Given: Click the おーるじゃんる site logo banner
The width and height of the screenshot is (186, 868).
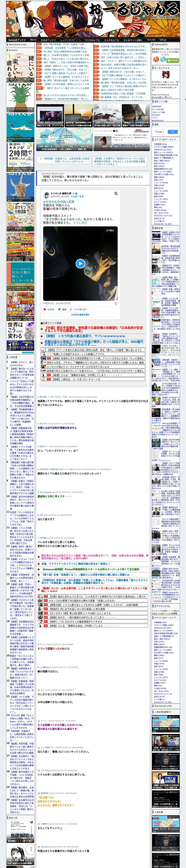Looking at the screenshot, I should pos(93,19).
